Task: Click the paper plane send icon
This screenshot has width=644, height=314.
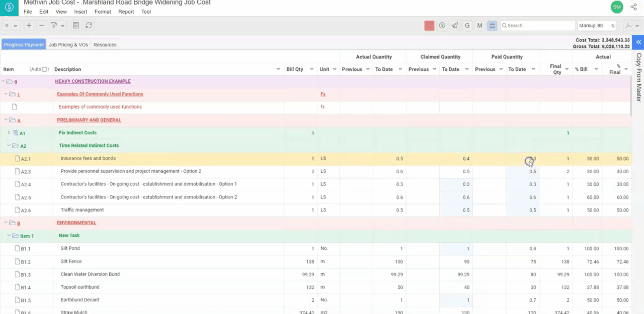Action: (x=455, y=26)
